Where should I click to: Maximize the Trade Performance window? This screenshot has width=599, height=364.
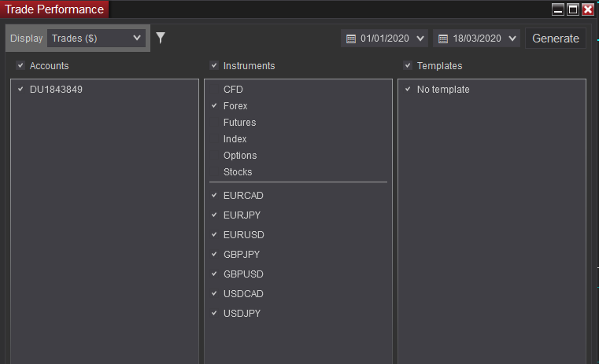point(573,9)
